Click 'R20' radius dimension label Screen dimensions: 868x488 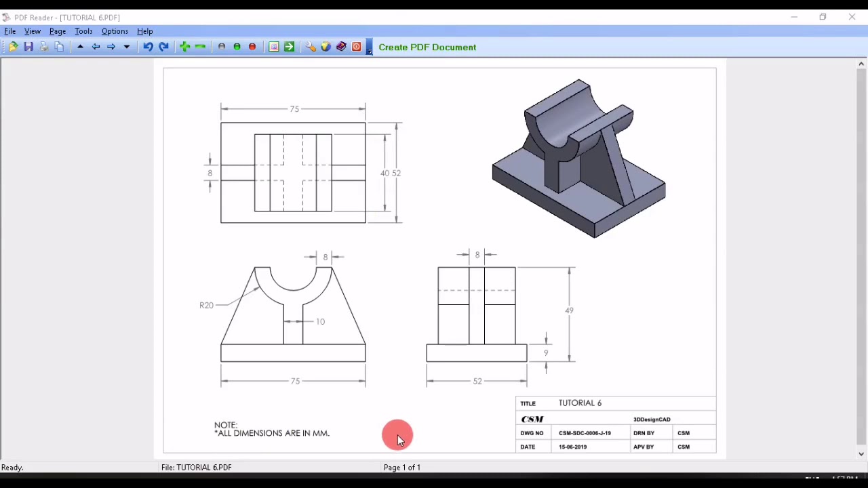pyautogui.click(x=207, y=305)
